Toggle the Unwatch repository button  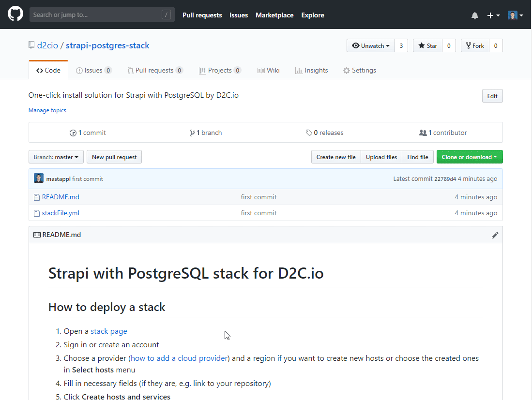371,46
